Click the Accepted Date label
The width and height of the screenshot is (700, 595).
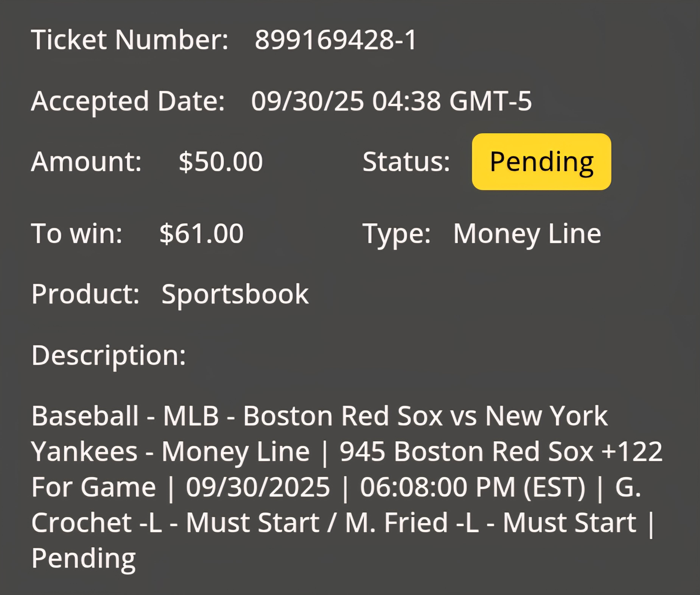point(128,101)
